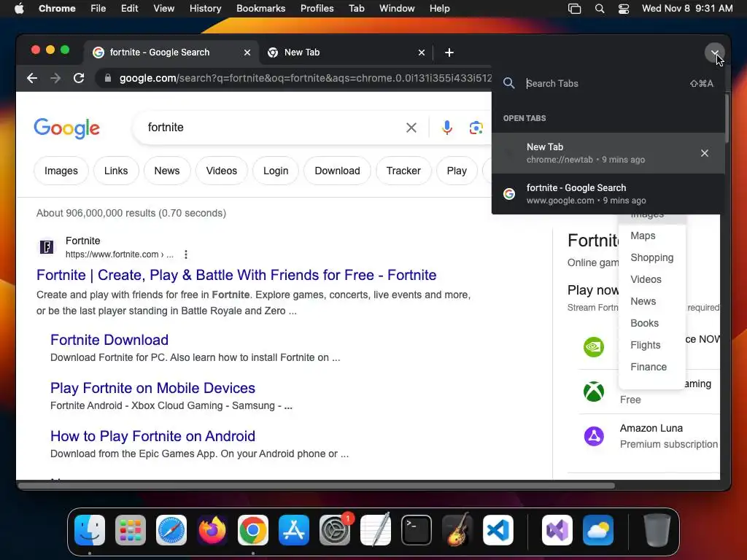Open Fortnite Create, Play & Battle result link
Viewport: 747px width, 560px height.
(x=236, y=275)
